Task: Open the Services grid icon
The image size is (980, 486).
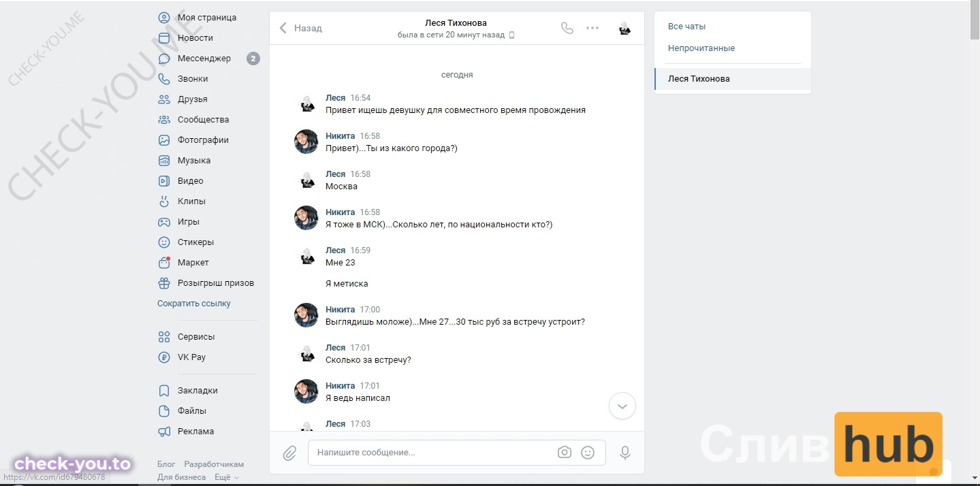Action: tap(164, 337)
